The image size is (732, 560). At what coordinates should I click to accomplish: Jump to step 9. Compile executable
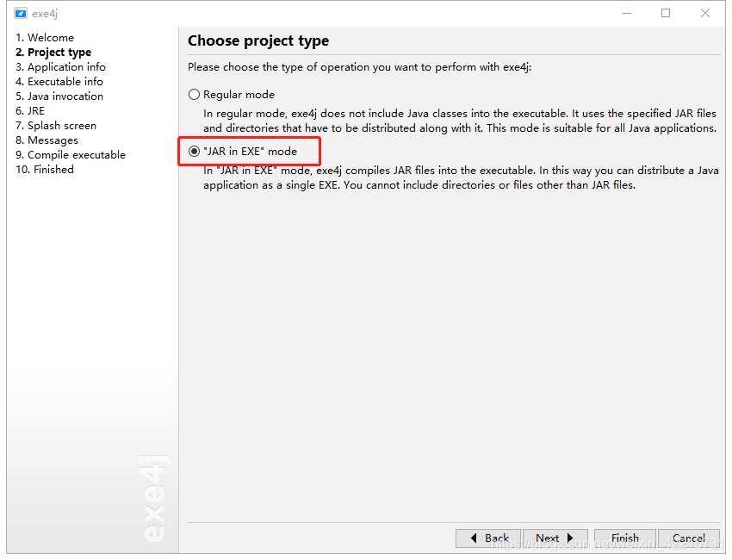pyautogui.click(x=71, y=154)
